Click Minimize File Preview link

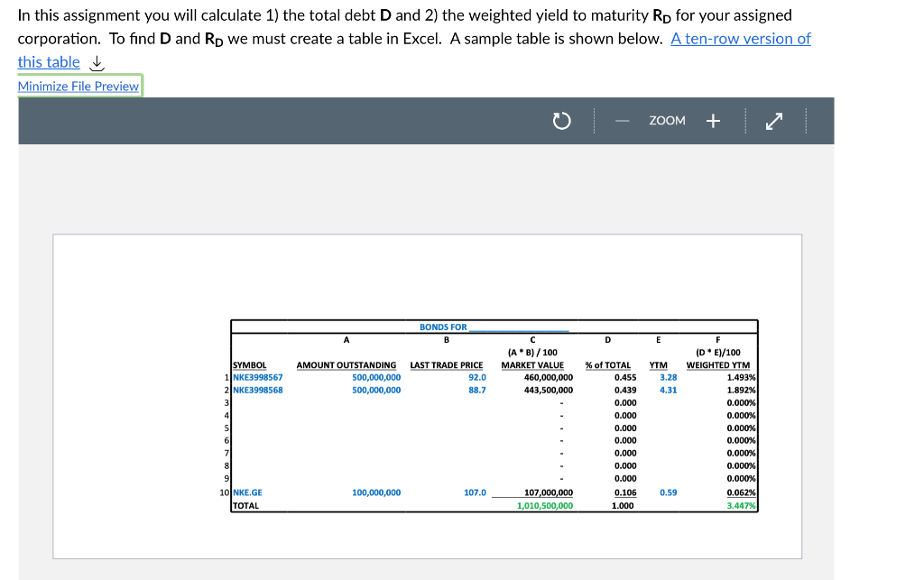tap(79, 87)
